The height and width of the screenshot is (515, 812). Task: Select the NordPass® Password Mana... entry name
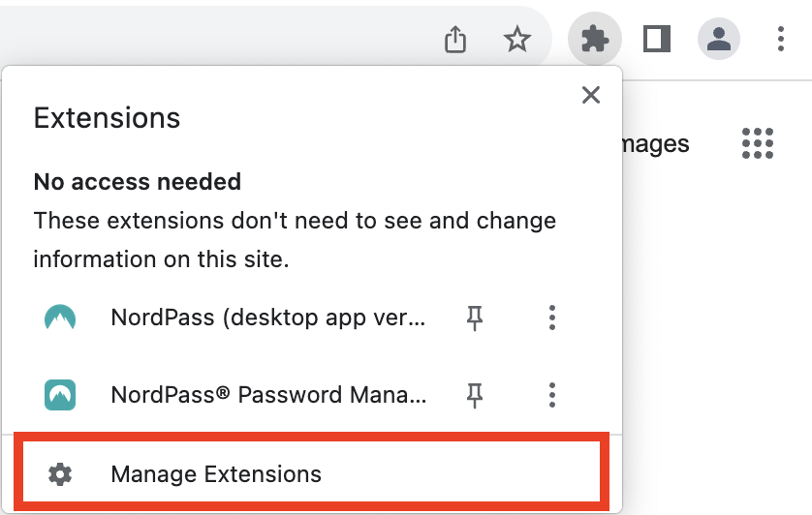pos(267,395)
